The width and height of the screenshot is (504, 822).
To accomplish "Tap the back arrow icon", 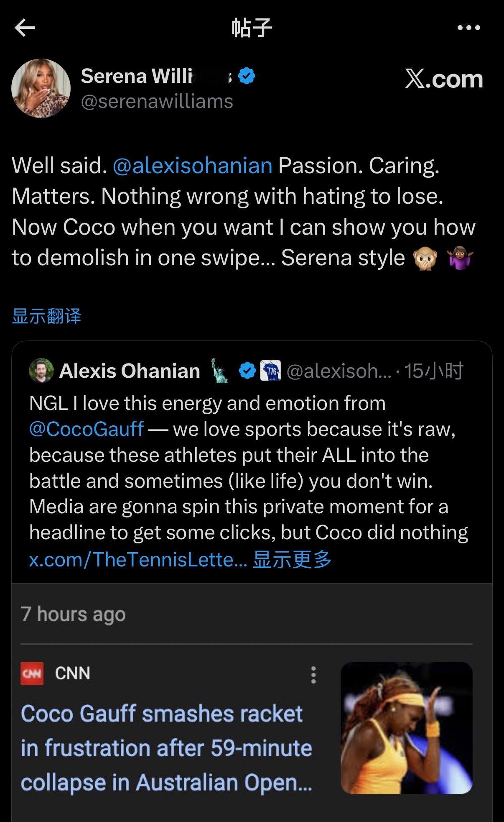I will (25, 28).
